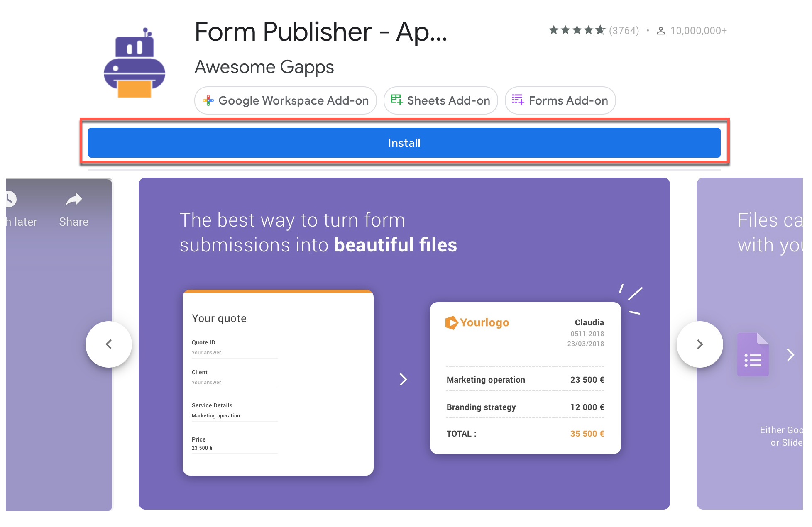This screenshot has height=527, width=812.
Task: Click the Watch Later clock icon
Action: (x=10, y=200)
